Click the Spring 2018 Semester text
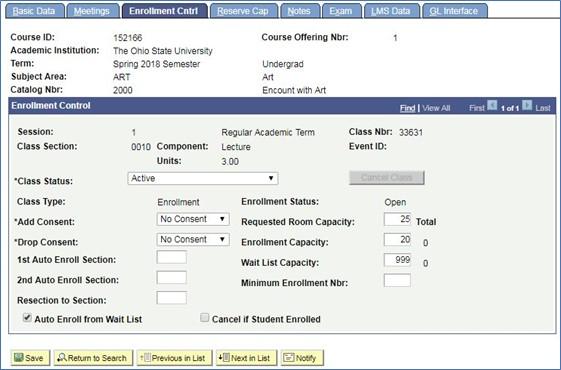The height and width of the screenshot is (370, 561). coord(156,64)
